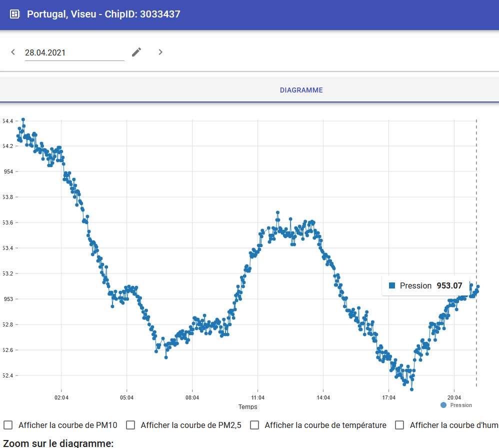Click the lowest data point after 17:04
This screenshot has height=448, width=499.
click(412, 389)
